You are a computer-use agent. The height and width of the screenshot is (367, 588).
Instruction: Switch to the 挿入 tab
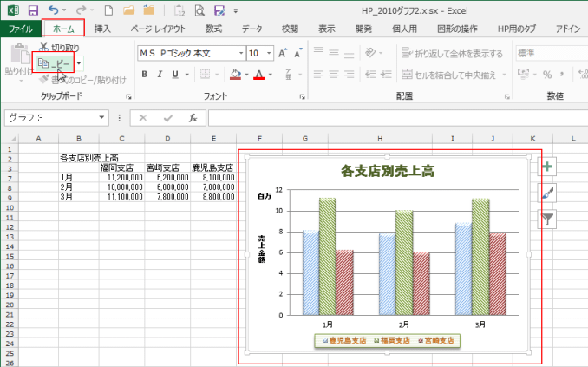[102, 29]
